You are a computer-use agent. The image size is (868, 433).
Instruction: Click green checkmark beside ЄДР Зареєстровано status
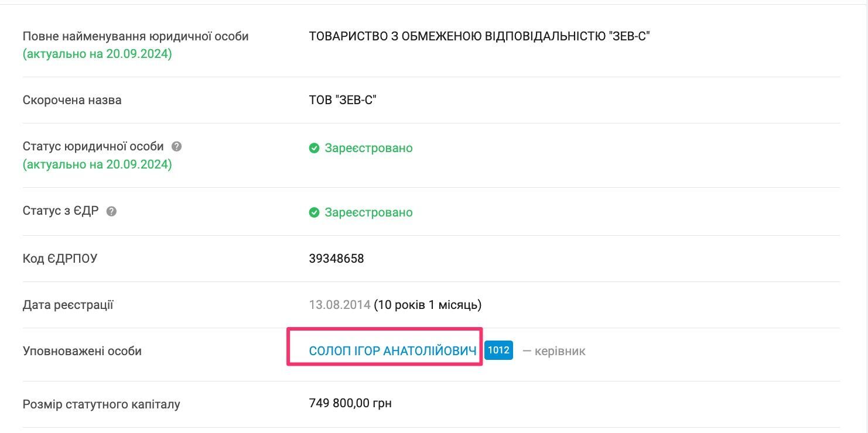pyautogui.click(x=315, y=212)
